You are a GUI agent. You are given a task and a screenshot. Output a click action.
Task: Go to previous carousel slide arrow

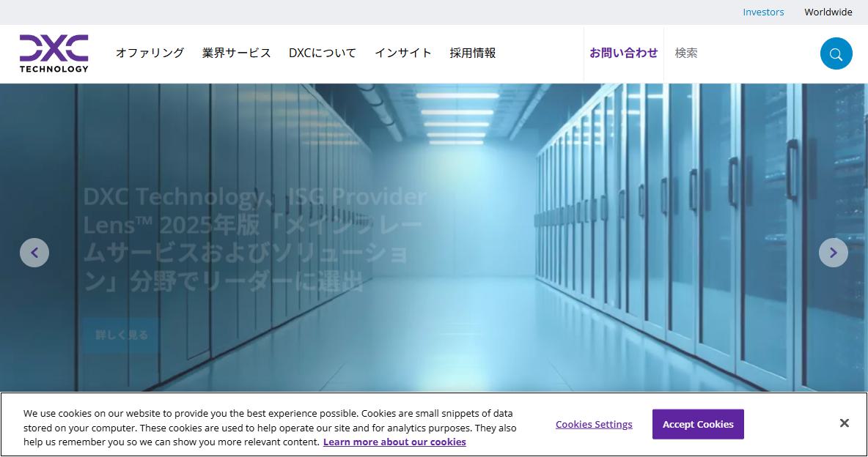point(34,253)
